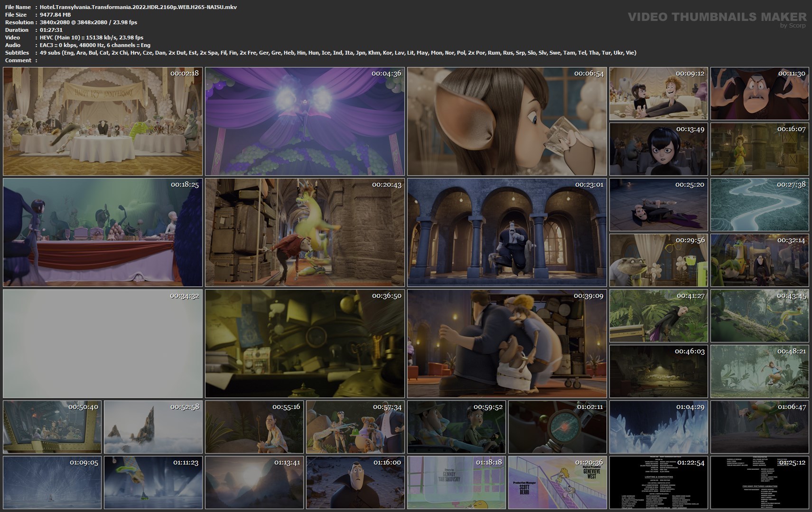
Task: Select the thumbnail timestamped 00:04:36
Action: pyautogui.click(x=305, y=122)
